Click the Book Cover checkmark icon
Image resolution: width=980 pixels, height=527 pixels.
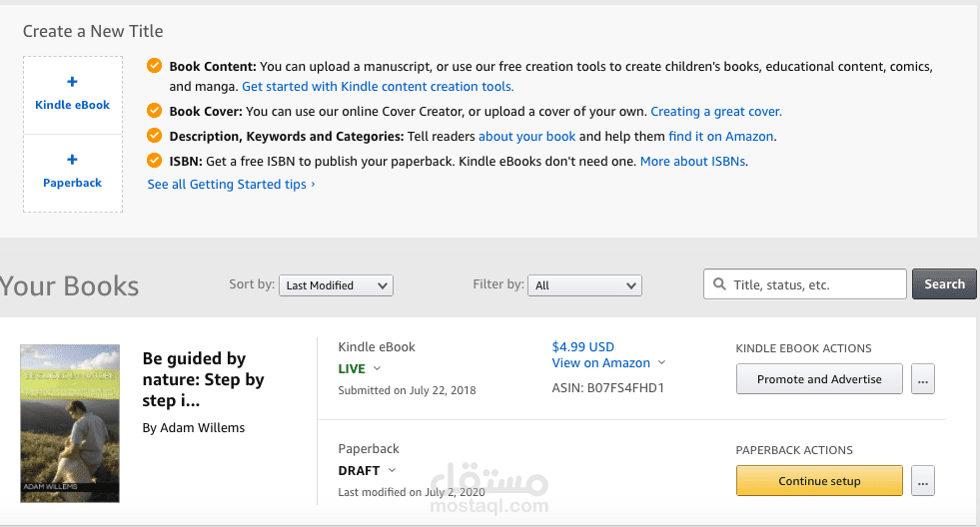coord(154,111)
